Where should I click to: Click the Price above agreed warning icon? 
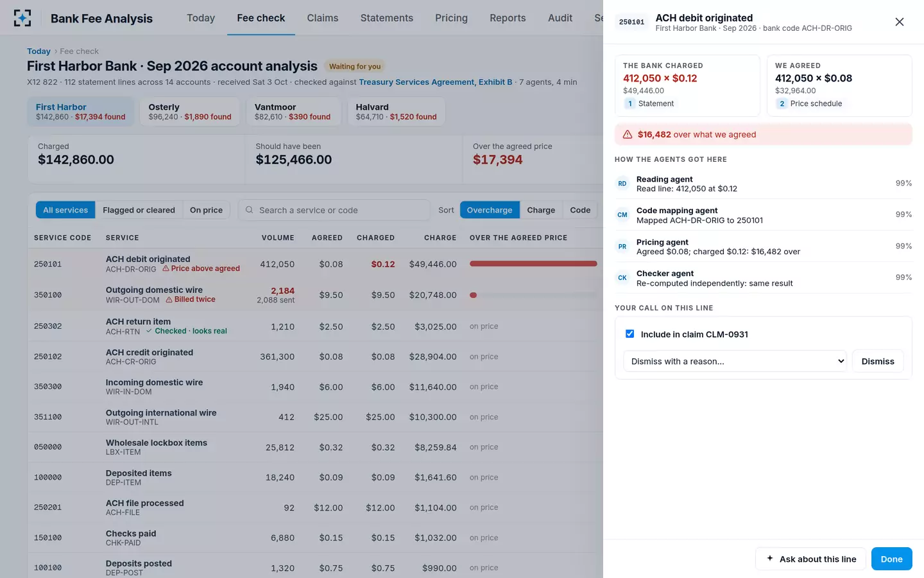pyautogui.click(x=166, y=268)
